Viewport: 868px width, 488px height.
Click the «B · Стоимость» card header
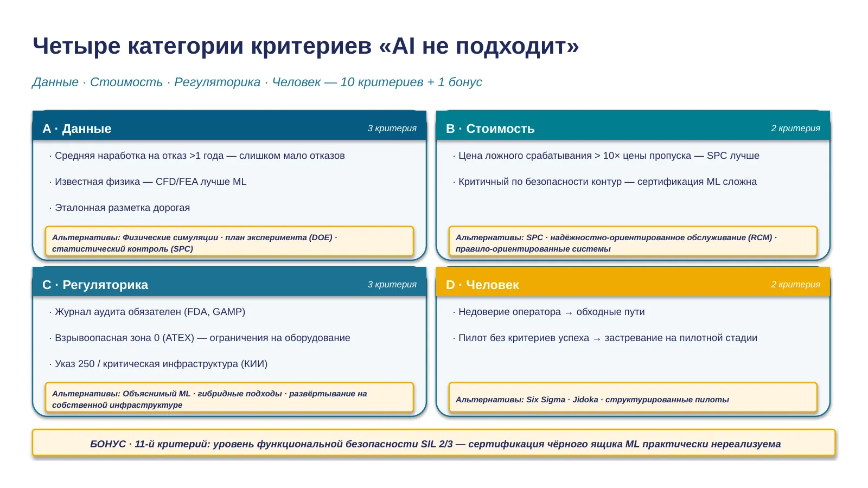point(633,125)
